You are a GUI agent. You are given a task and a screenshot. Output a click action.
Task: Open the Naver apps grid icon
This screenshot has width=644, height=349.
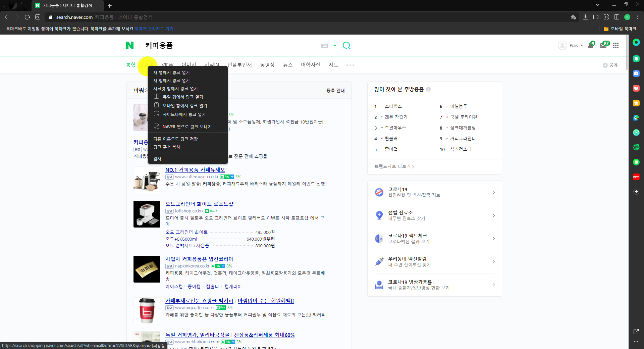click(x=616, y=45)
